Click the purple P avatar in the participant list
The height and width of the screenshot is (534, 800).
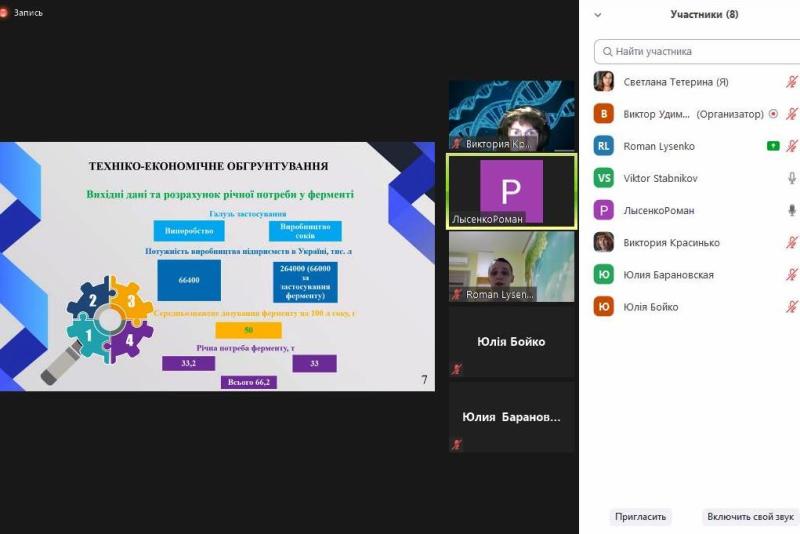click(604, 210)
